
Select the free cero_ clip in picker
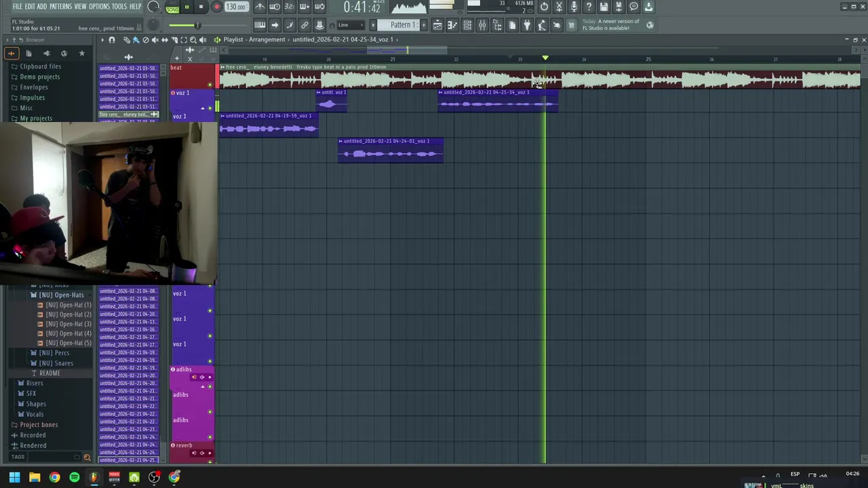coord(127,114)
